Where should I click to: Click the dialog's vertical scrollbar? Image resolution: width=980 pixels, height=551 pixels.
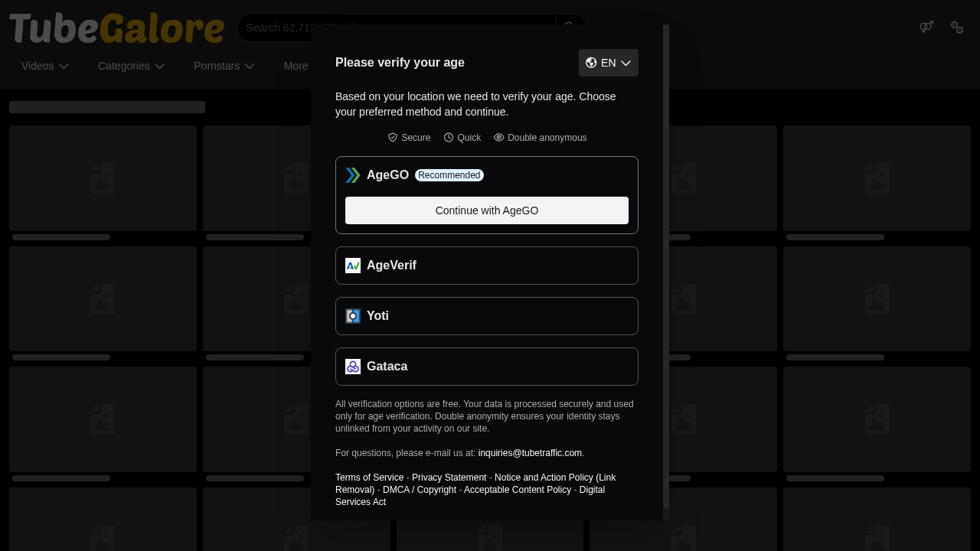666,266
